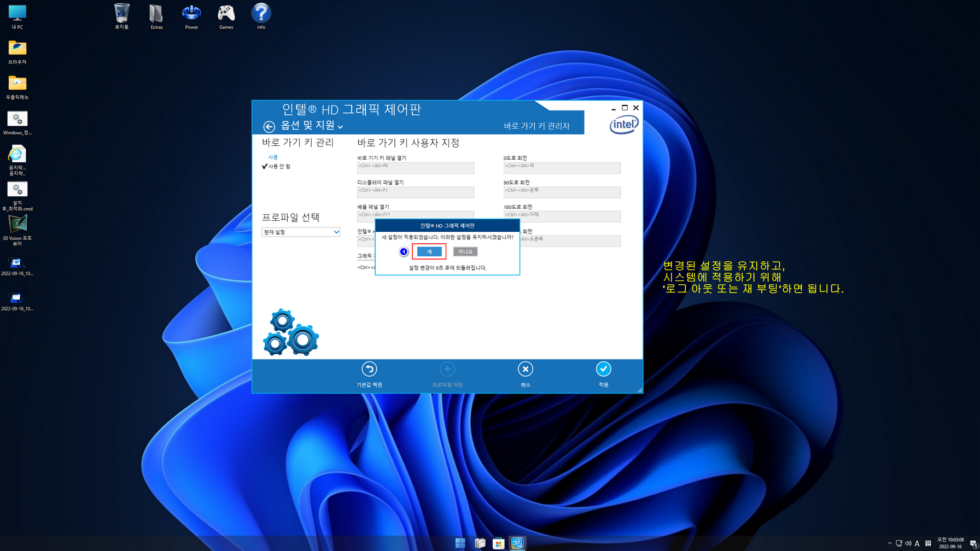Select the 내 PC desktop icon
This screenshot has width=980, height=551.
pyautogui.click(x=17, y=16)
